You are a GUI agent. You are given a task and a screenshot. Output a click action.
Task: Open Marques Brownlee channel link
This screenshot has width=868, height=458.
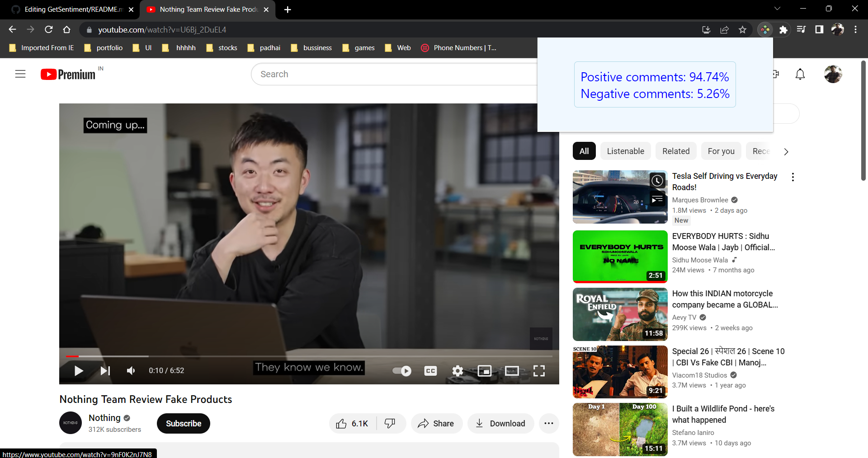700,200
